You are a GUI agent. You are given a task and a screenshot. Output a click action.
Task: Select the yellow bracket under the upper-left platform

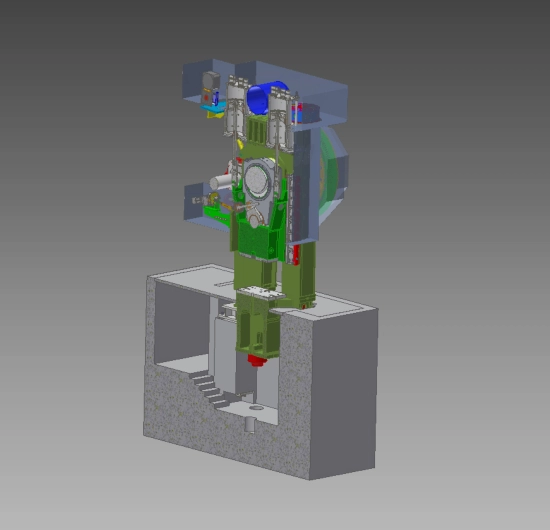click(x=214, y=114)
